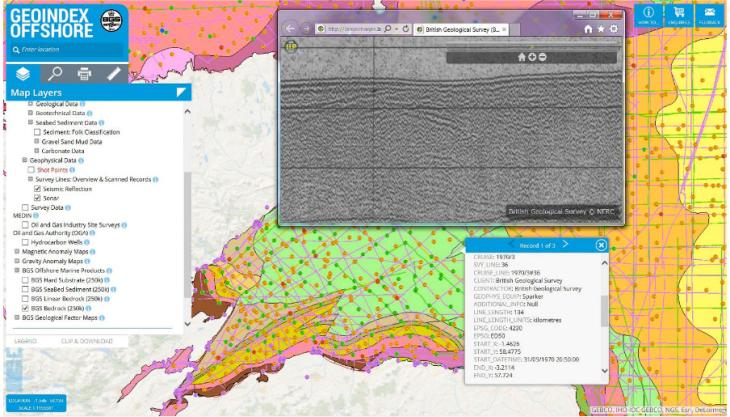This screenshot has width=730, height=417.
Task: Click info icon next to Magnetic Anomaly Maps
Action: pos(93,252)
